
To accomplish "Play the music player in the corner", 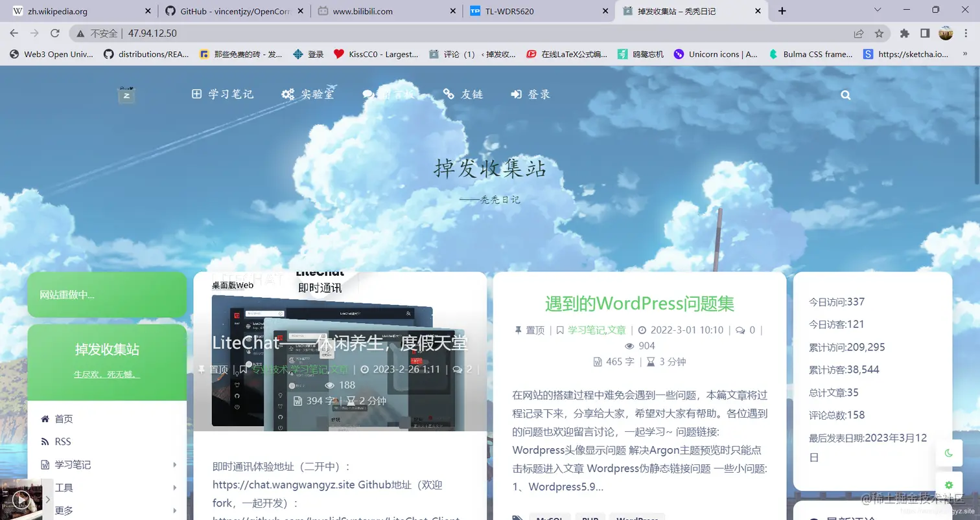I will coord(21,499).
